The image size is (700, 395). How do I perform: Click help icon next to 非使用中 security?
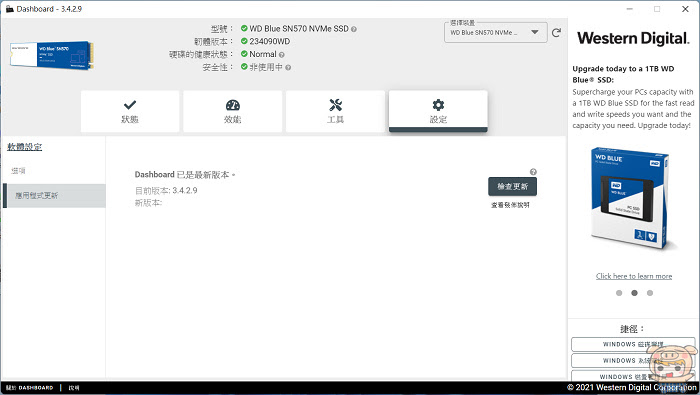tap(288, 68)
